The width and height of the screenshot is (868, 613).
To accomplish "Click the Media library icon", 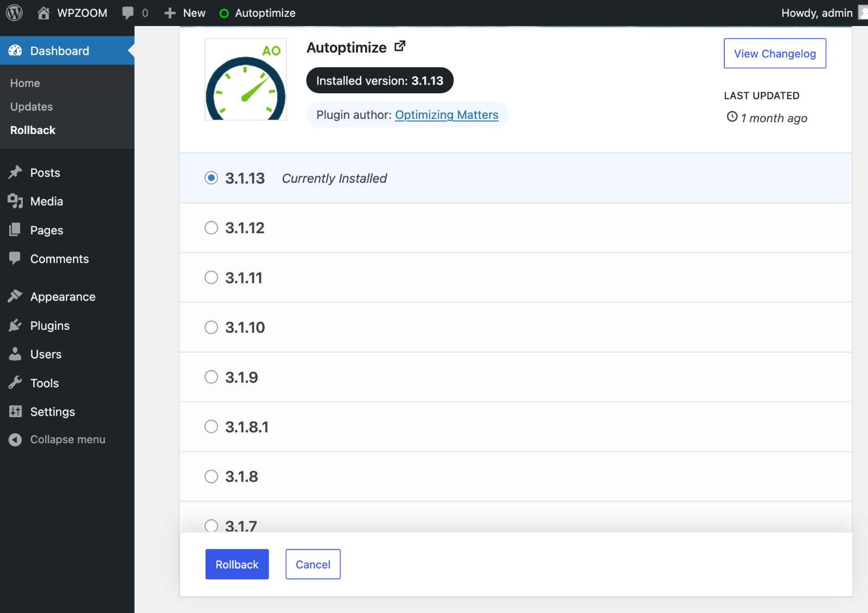I will 15,201.
